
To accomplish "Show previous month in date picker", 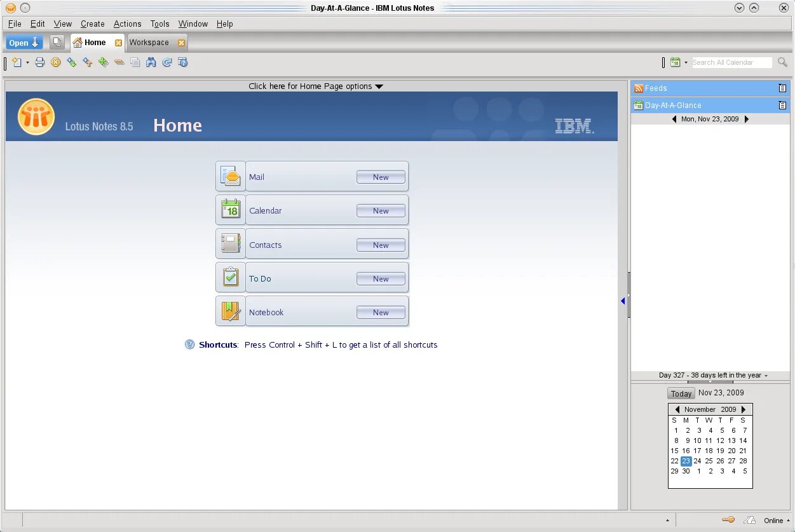I will pyautogui.click(x=677, y=409).
